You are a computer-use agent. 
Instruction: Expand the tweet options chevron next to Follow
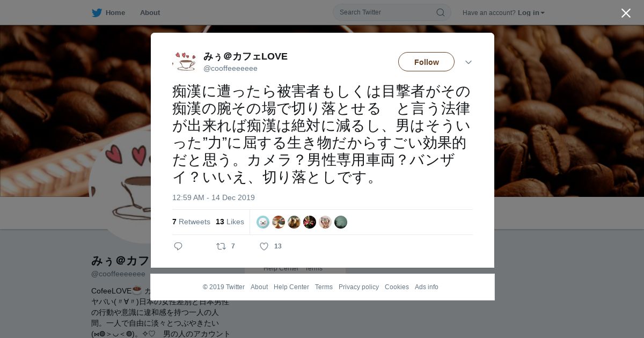(469, 62)
